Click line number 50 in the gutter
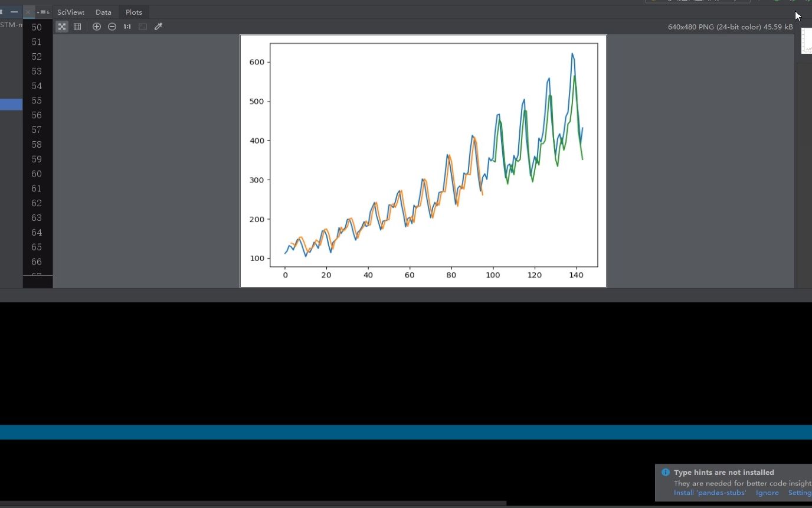The width and height of the screenshot is (812, 508). pyautogui.click(x=37, y=27)
